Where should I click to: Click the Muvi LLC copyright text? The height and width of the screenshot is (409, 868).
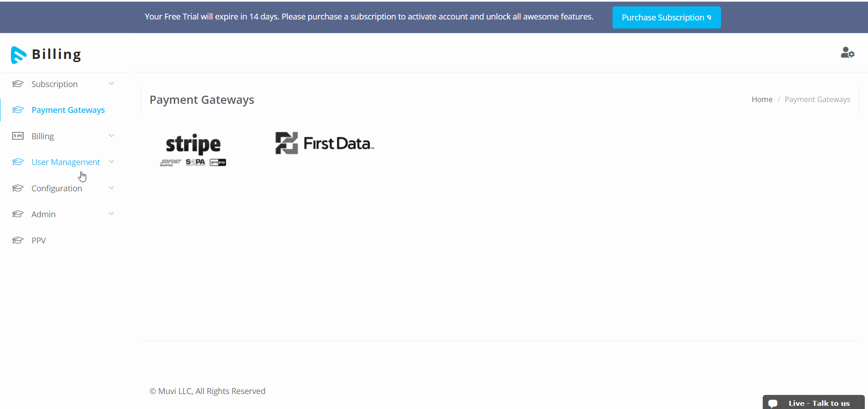click(207, 391)
